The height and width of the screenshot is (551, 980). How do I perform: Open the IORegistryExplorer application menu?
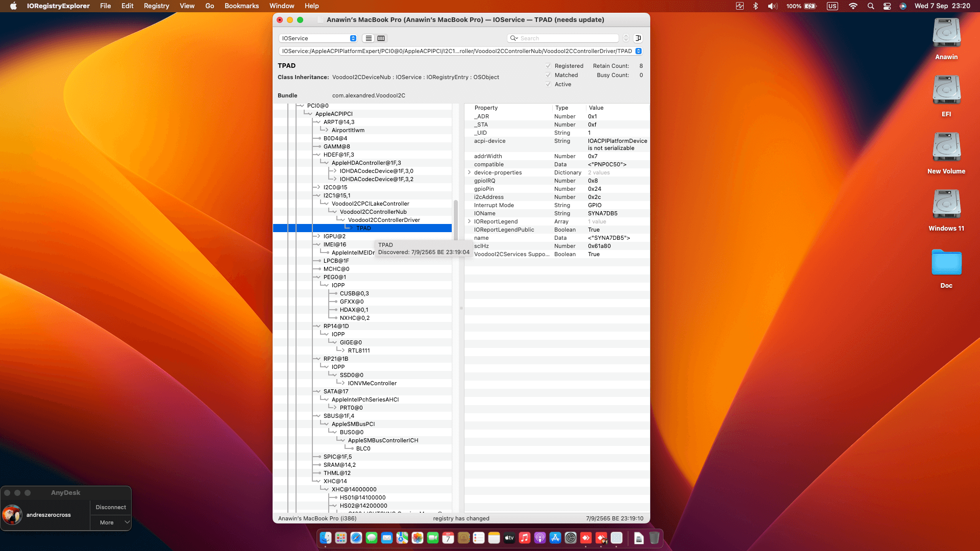(58, 6)
